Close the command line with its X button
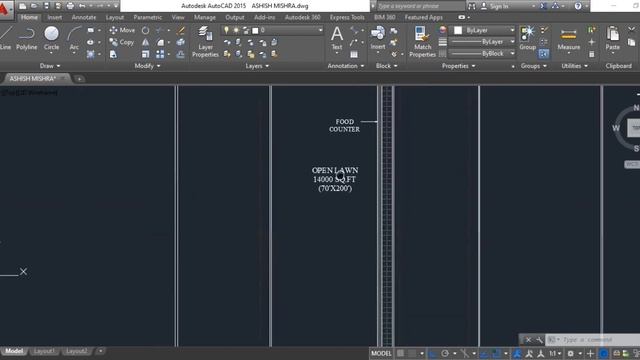 tap(528, 340)
